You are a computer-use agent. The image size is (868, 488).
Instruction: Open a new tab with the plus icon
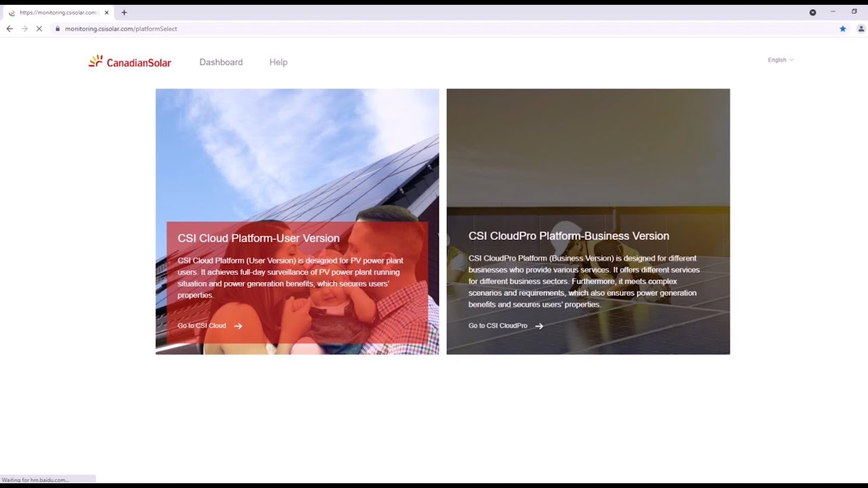pos(124,12)
